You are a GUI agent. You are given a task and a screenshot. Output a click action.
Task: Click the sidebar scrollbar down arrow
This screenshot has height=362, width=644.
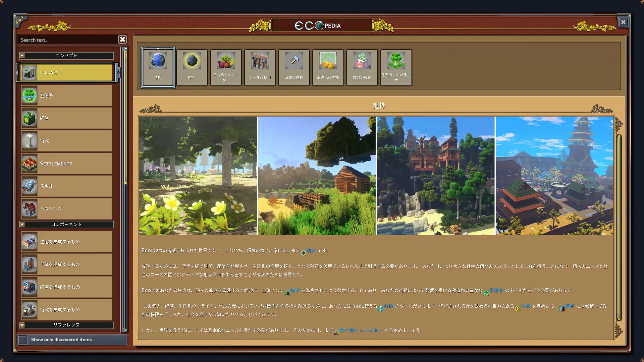pyautogui.click(x=126, y=330)
